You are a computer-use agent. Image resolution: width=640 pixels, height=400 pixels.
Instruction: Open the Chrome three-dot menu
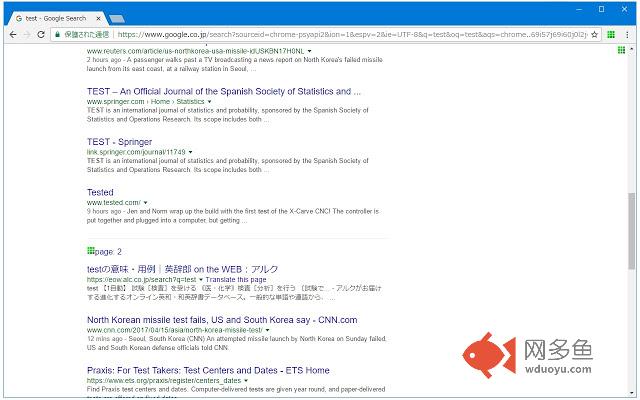627,35
